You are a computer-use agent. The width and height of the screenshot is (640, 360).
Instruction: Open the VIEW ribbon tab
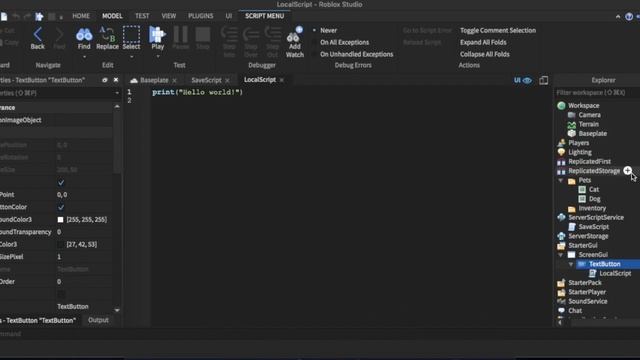(169, 16)
